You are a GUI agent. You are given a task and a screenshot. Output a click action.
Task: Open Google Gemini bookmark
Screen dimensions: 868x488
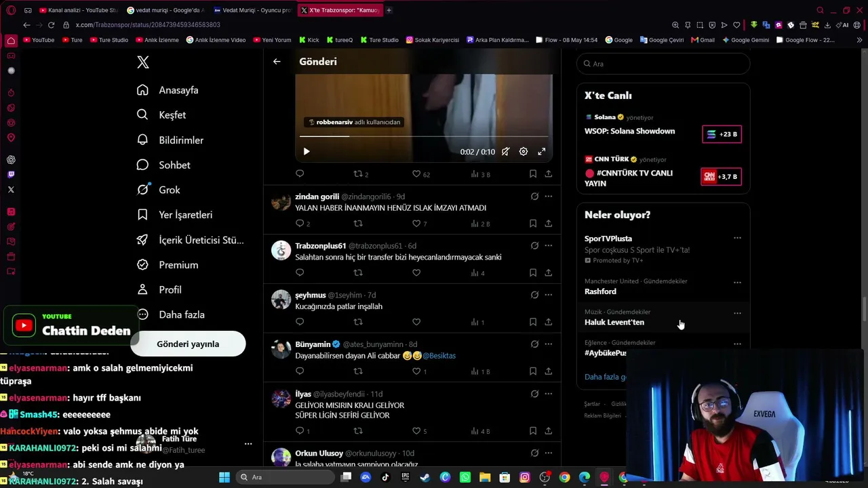click(x=746, y=40)
